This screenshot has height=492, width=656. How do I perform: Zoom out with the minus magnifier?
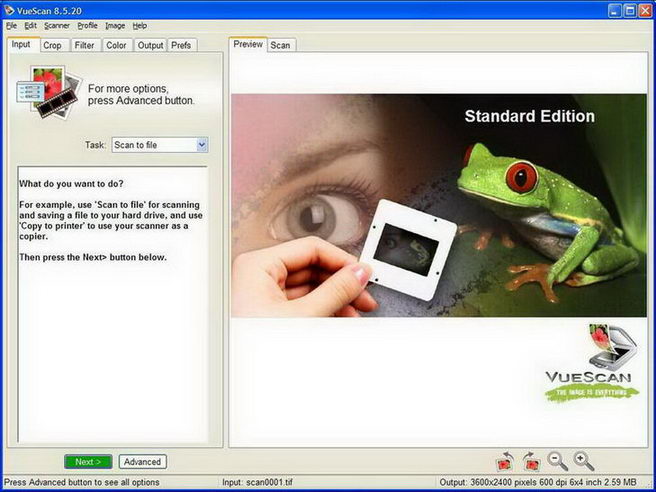[x=558, y=461]
